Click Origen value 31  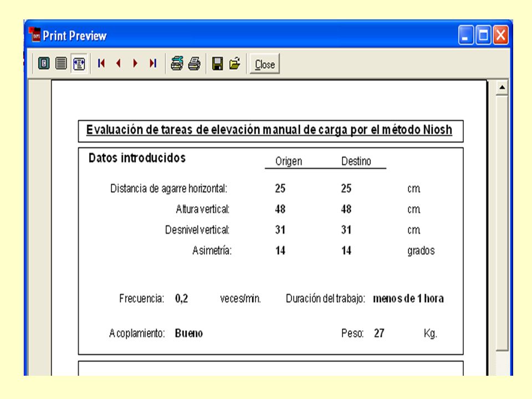pos(280,230)
